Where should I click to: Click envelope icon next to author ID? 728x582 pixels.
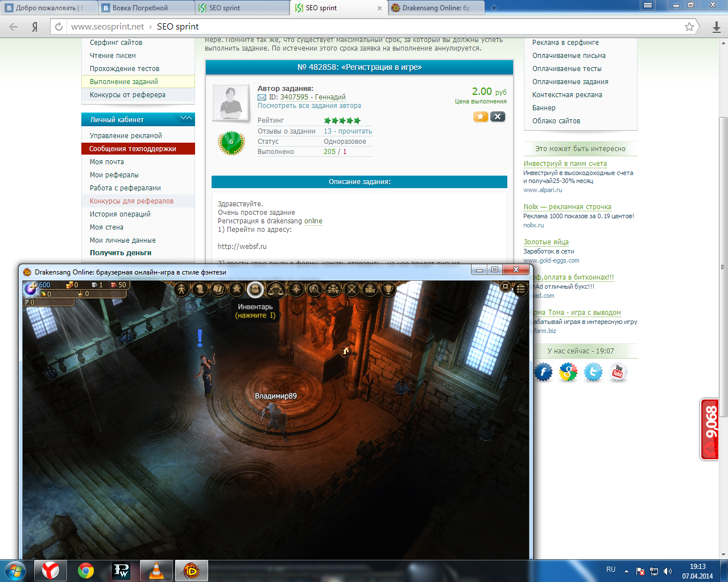click(x=262, y=97)
